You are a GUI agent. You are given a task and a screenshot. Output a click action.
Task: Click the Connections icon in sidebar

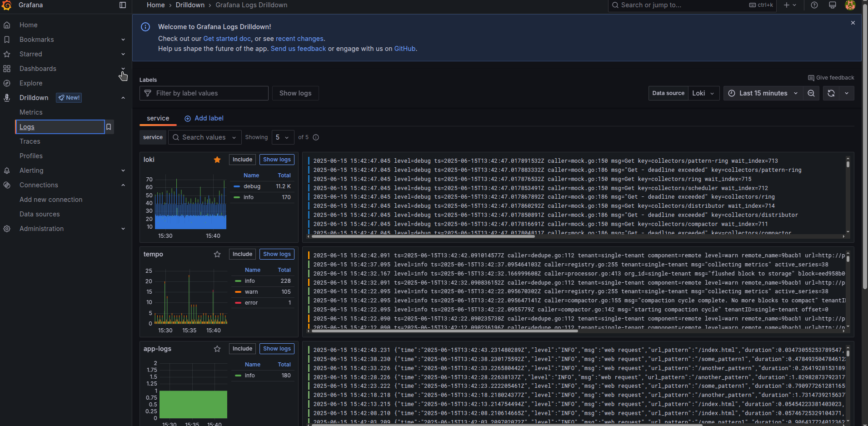[7, 185]
